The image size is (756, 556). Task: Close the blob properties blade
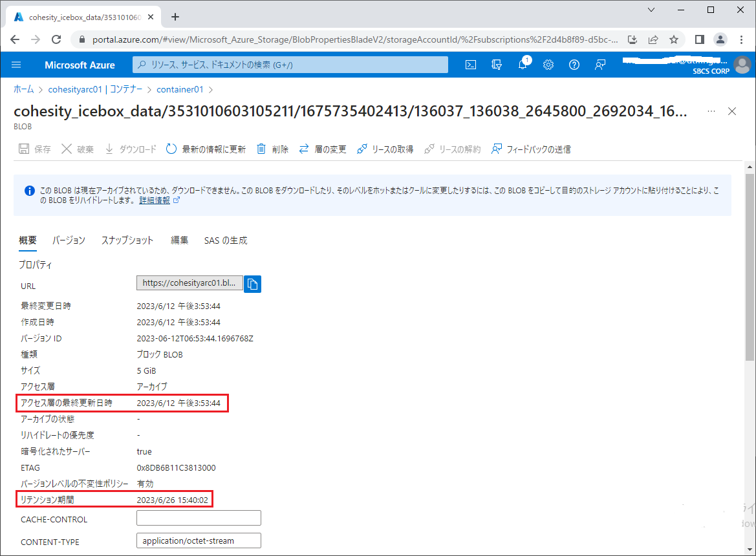click(x=732, y=111)
